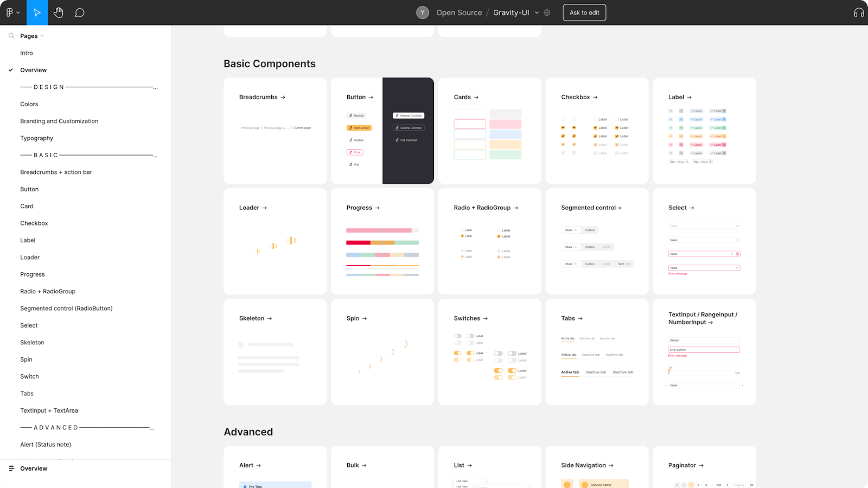Click the Y user avatar
Screen dimensions: 868x488
(x=423, y=12)
